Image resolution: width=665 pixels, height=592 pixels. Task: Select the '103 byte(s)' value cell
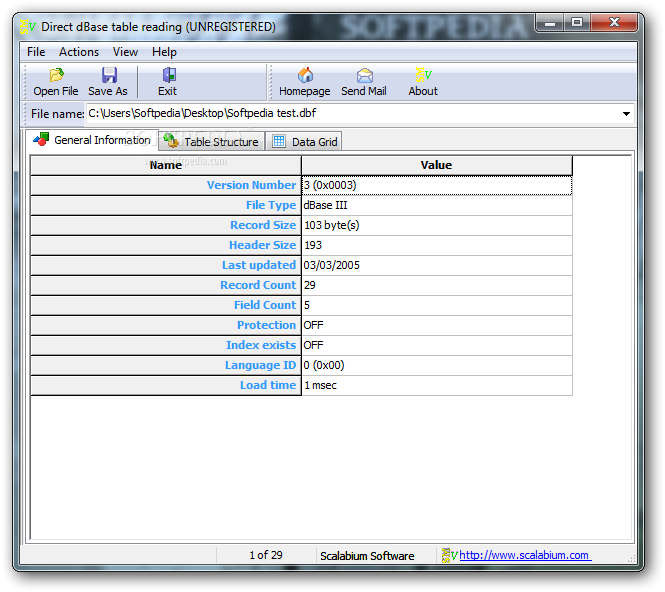tap(437, 225)
